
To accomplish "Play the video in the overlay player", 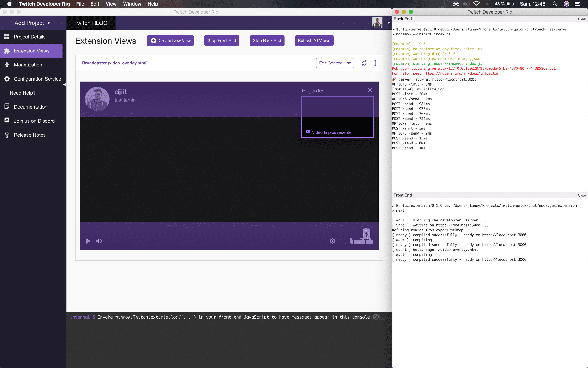I will 88,241.
